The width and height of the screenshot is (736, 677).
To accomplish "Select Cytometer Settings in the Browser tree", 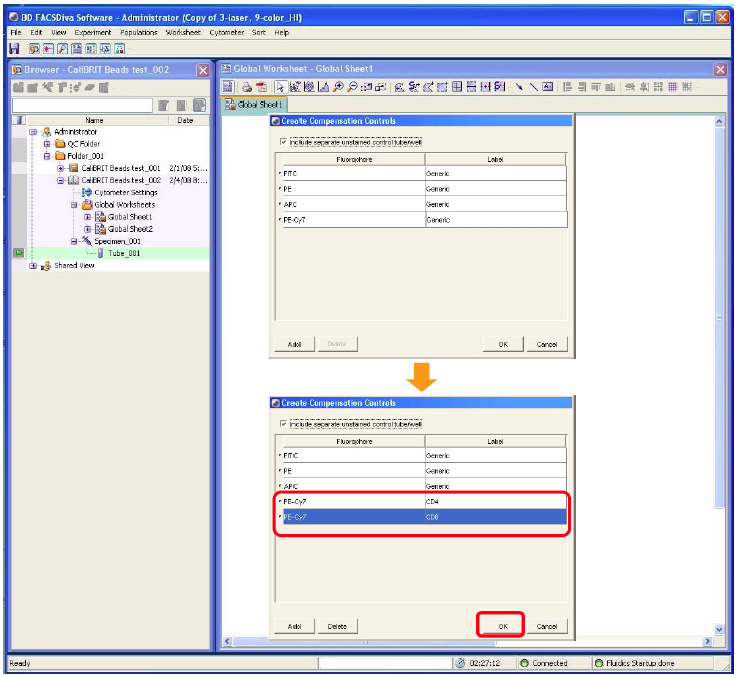I will click(x=126, y=192).
